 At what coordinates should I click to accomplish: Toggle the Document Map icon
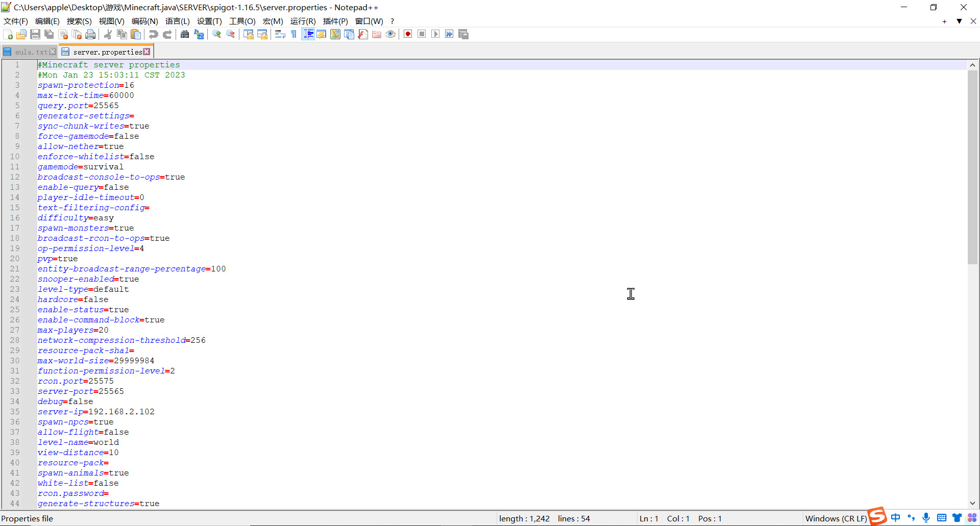tap(335, 34)
